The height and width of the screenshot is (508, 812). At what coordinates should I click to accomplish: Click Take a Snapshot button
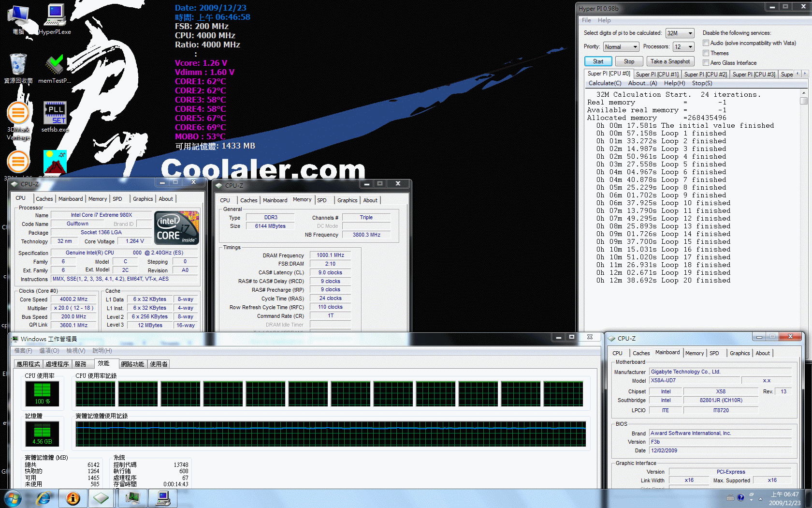(670, 61)
